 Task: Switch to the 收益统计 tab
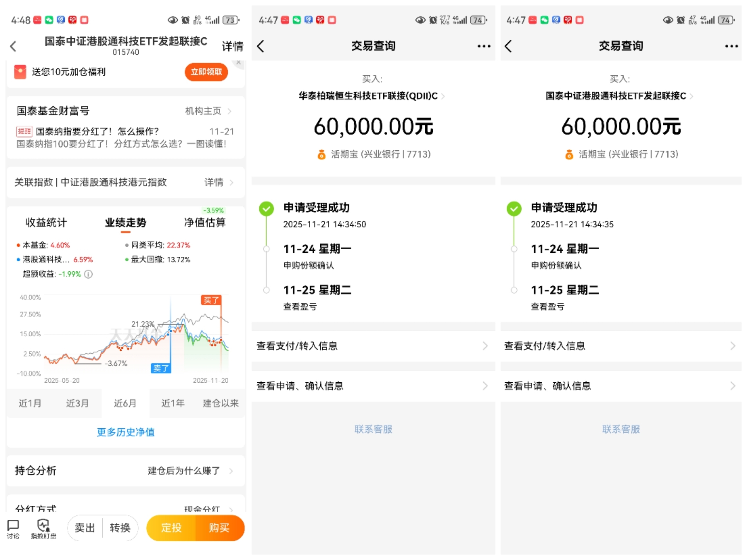click(x=46, y=222)
